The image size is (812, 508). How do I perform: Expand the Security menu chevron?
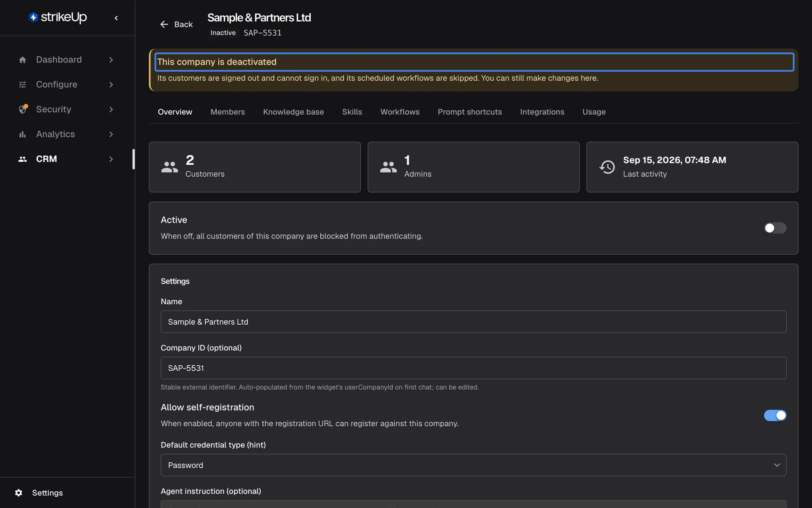pyautogui.click(x=111, y=109)
